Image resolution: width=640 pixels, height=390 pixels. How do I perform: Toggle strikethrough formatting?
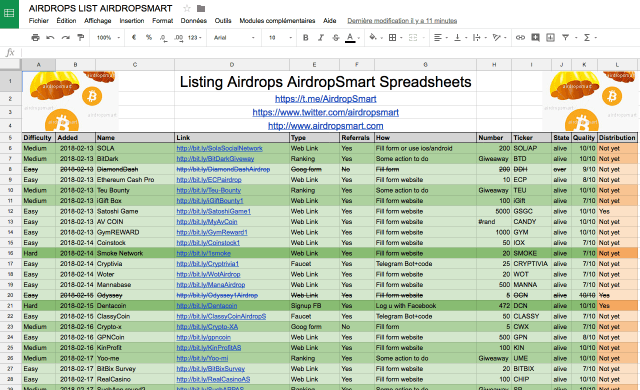(336, 38)
